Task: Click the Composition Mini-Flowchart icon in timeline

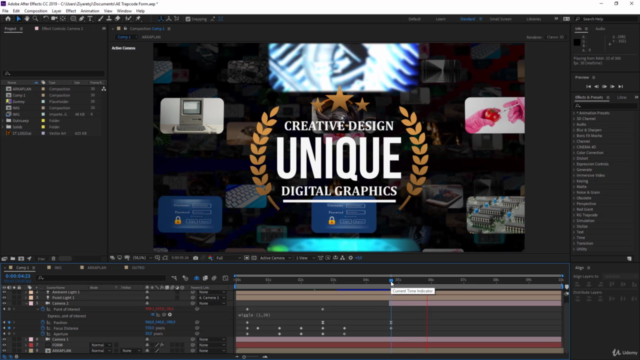Action: pyautogui.click(x=174, y=278)
